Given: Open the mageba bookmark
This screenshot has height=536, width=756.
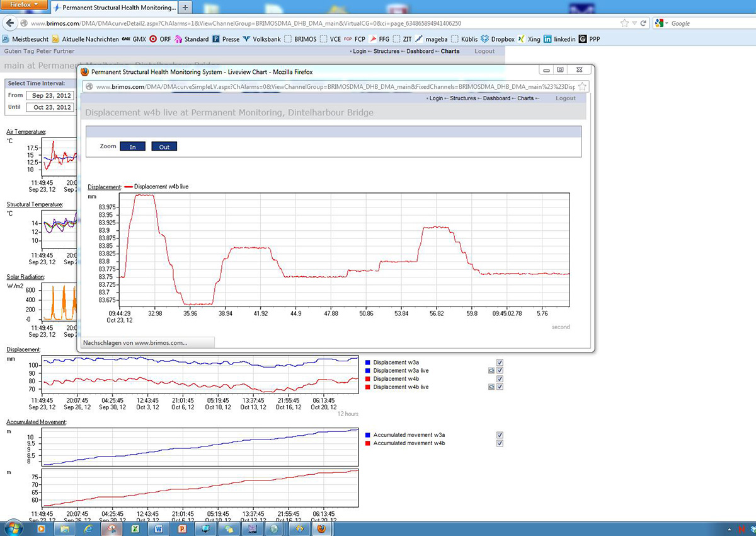Looking at the screenshot, I should pyautogui.click(x=432, y=39).
